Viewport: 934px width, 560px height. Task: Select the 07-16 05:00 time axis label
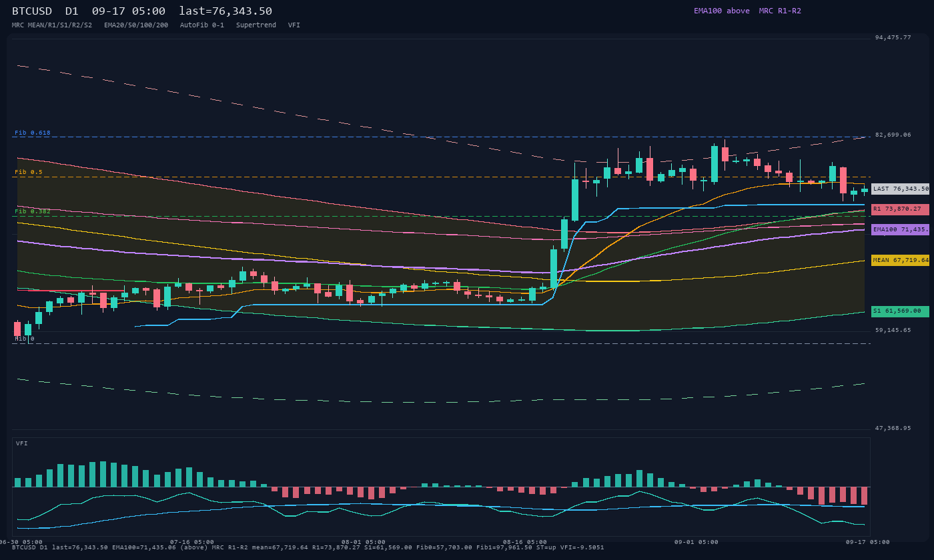coord(192,542)
